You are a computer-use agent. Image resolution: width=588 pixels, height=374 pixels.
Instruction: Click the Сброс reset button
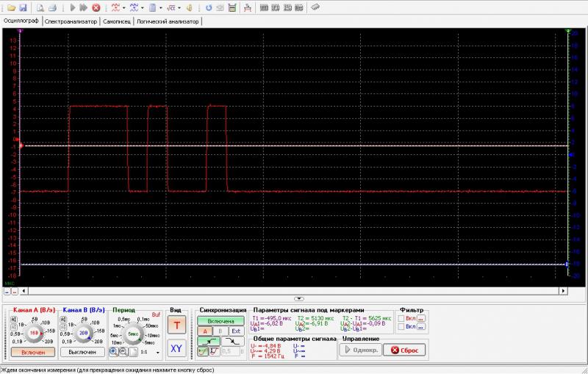pyautogui.click(x=404, y=350)
